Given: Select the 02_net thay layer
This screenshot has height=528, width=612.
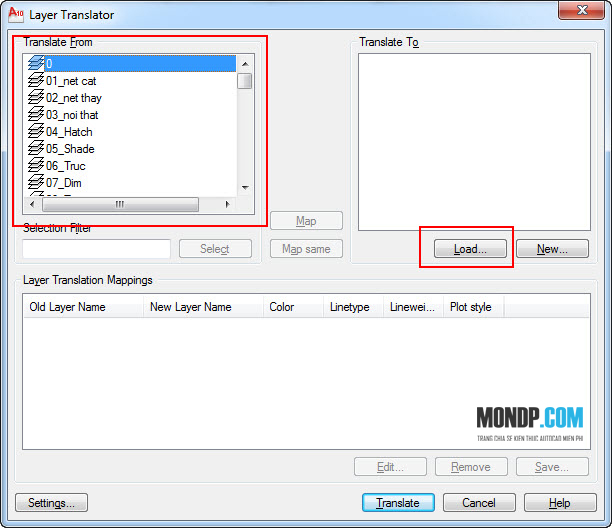Looking at the screenshot, I should pos(73,98).
